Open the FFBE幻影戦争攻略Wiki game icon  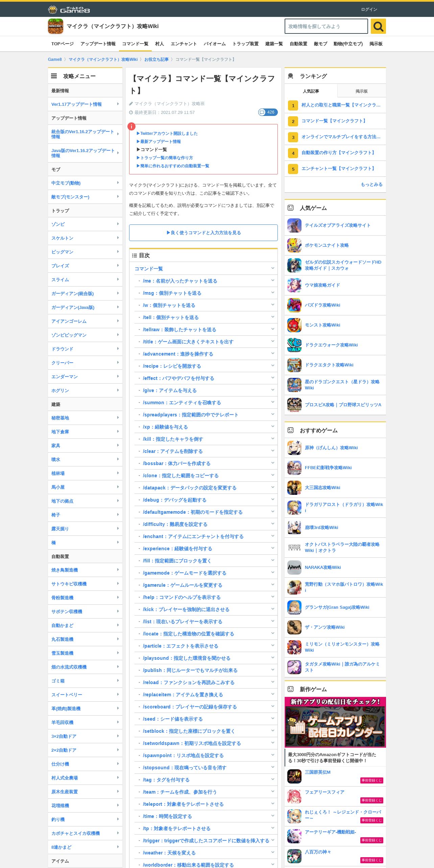(294, 468)
